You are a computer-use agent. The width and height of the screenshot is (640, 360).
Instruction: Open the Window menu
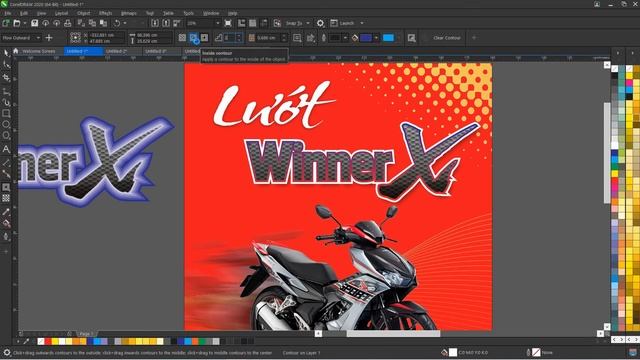click(x=211, y=13)
